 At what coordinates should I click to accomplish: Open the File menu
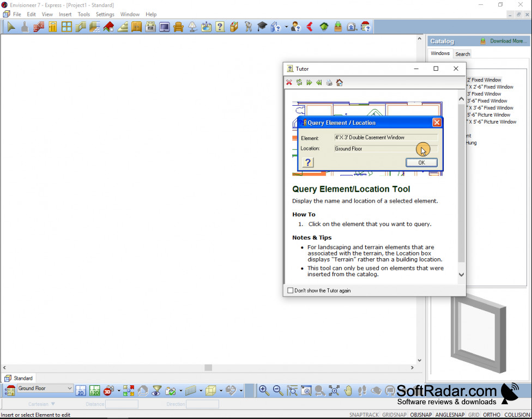(17, 14)
